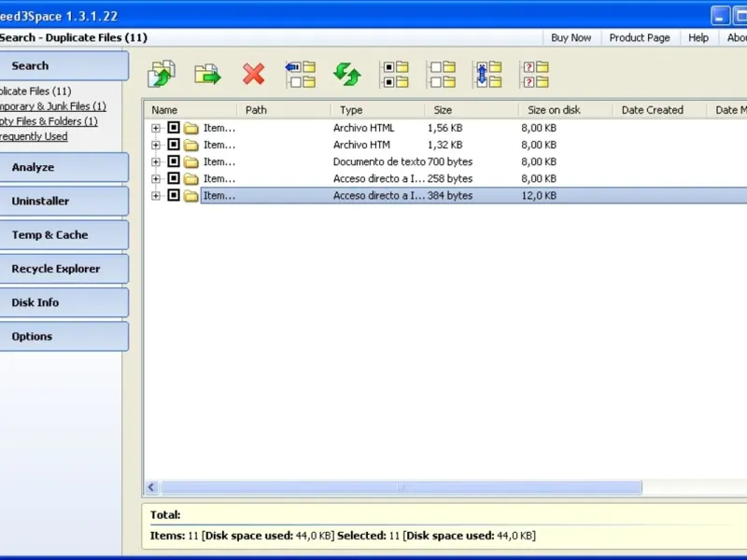Select Temporary & Junk Files (1) link

[52, 106]
